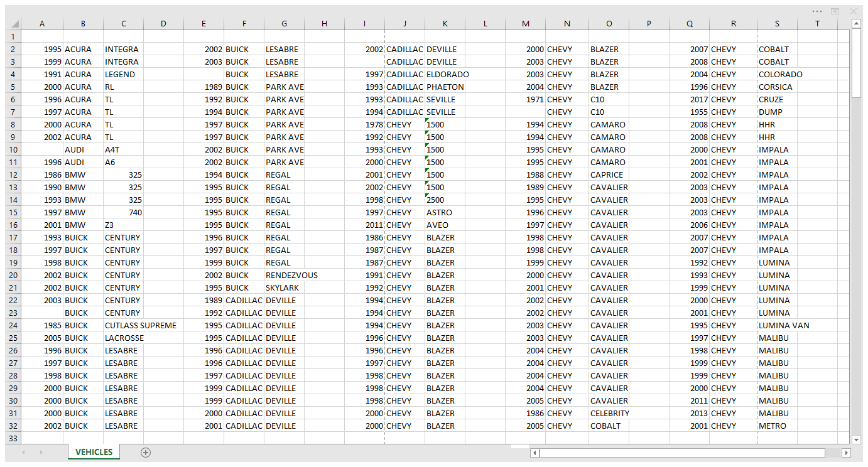Select the ASTRO cell
The width and height of the screenshot is (868, 467).
[445, 212]
